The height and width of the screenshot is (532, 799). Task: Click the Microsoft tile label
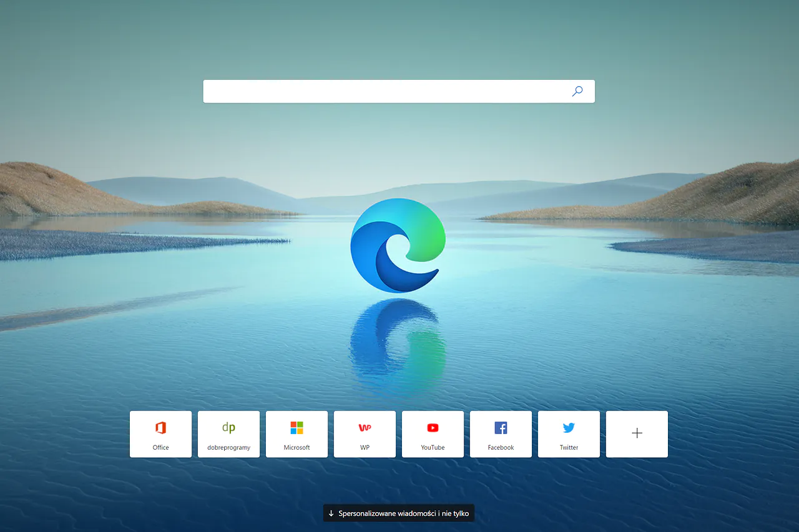coord(297,447)
